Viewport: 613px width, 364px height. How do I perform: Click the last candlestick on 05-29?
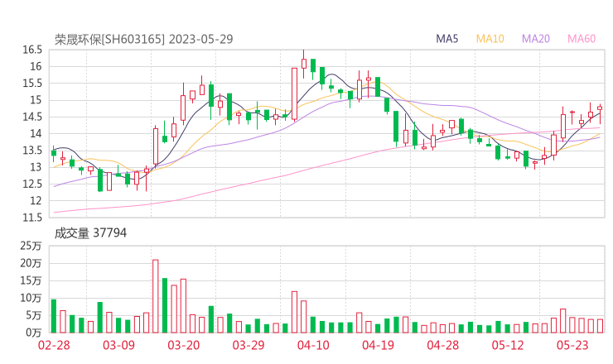click(600, 113)
